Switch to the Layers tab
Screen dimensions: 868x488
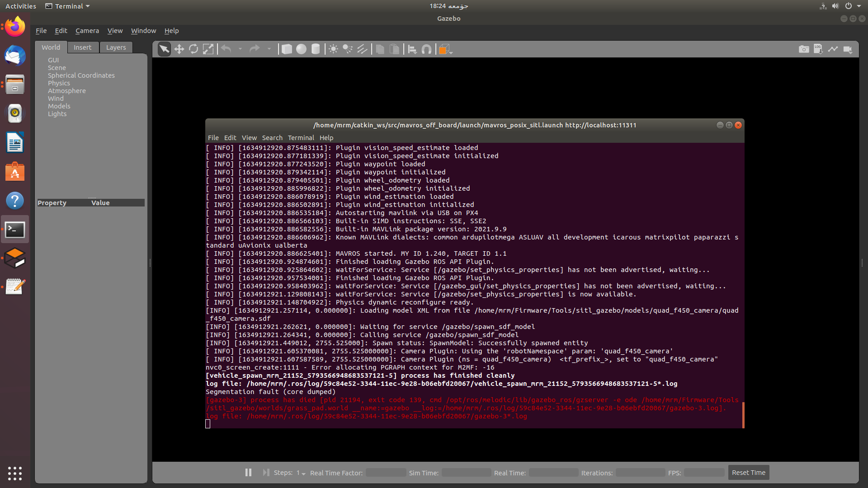tap(116, 47)
